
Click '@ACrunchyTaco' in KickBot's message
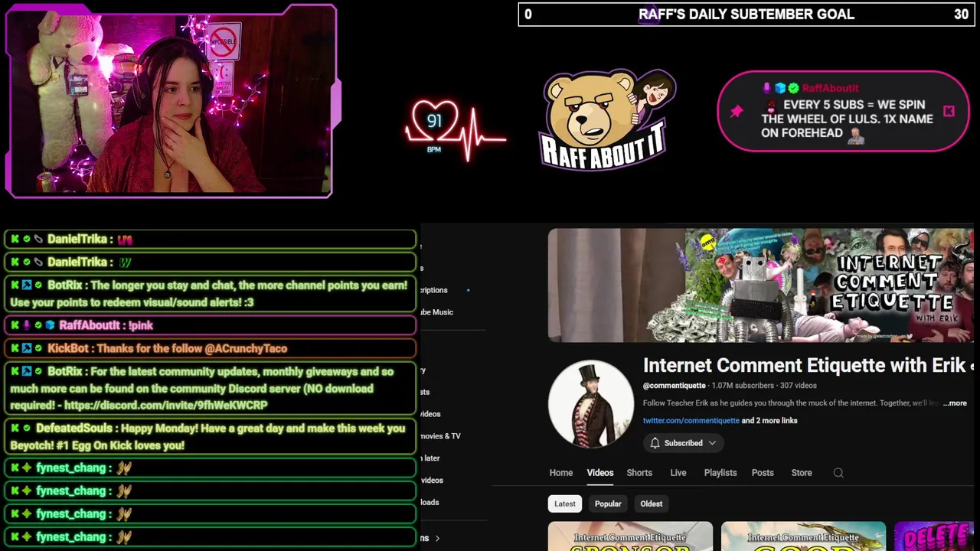[x=246, y=348]
